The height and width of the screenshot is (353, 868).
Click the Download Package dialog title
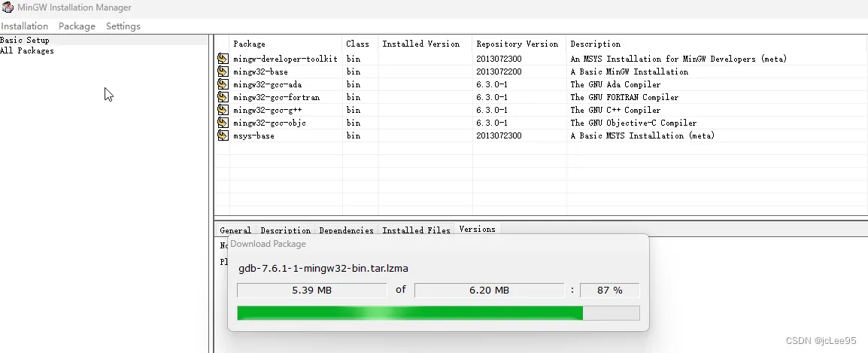tap(268, 244)
